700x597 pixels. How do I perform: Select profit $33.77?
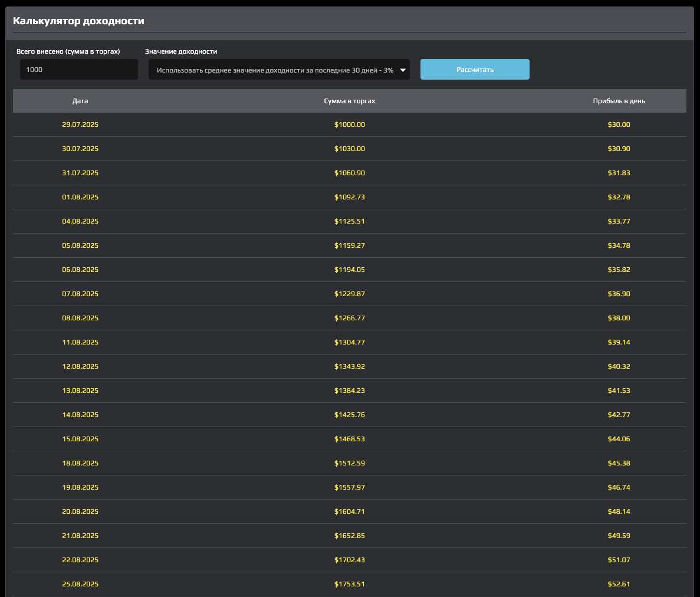pyautogui.click(x=619, y=221)
